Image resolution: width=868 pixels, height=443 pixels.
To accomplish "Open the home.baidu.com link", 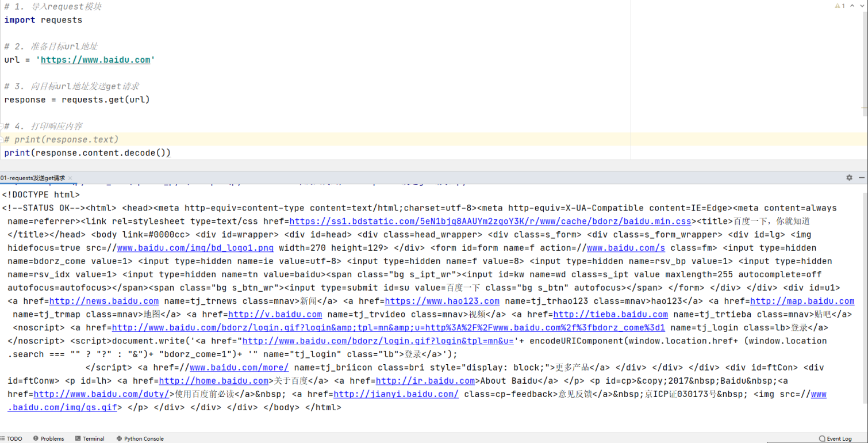I will pyautogui.click(x=214, y=381).
